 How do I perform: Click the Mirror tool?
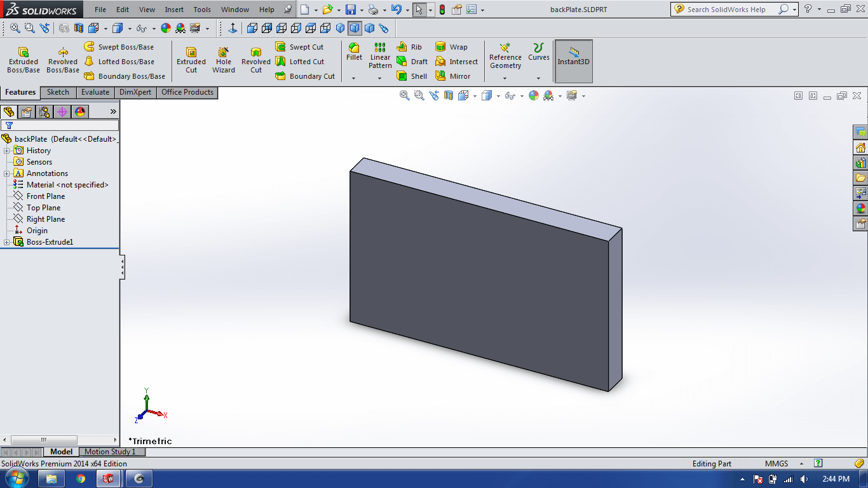(453, 76)
